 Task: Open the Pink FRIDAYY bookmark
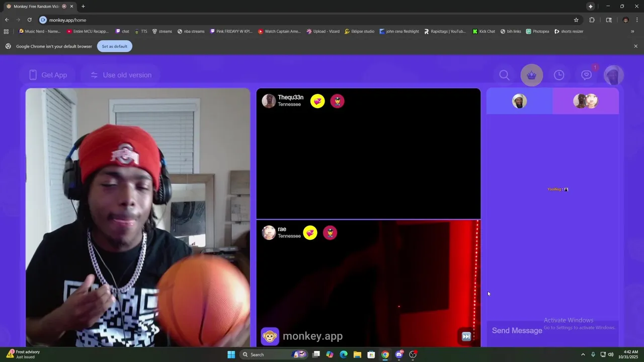(231, 31)
